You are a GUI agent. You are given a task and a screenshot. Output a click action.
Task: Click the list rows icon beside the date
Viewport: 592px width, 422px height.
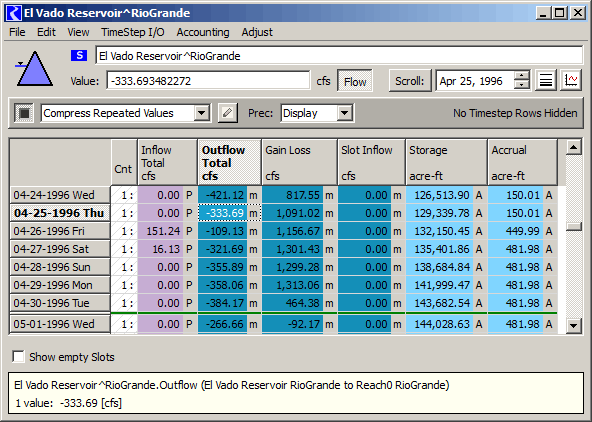[x=546, y=80]
